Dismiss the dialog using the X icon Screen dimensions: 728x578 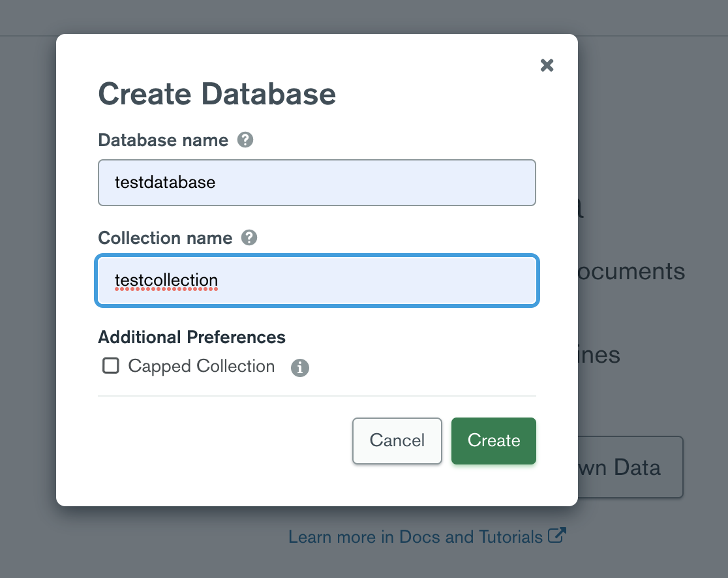click(x=547, y=65)
